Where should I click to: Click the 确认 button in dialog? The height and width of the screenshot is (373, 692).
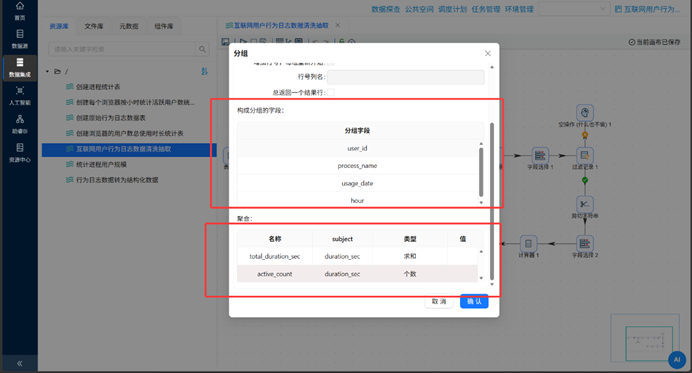tap(474, 301)
